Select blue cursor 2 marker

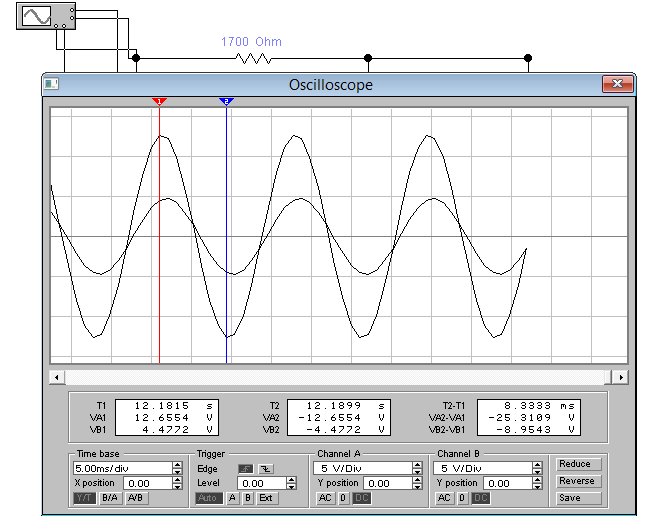(x=226, y=102)
